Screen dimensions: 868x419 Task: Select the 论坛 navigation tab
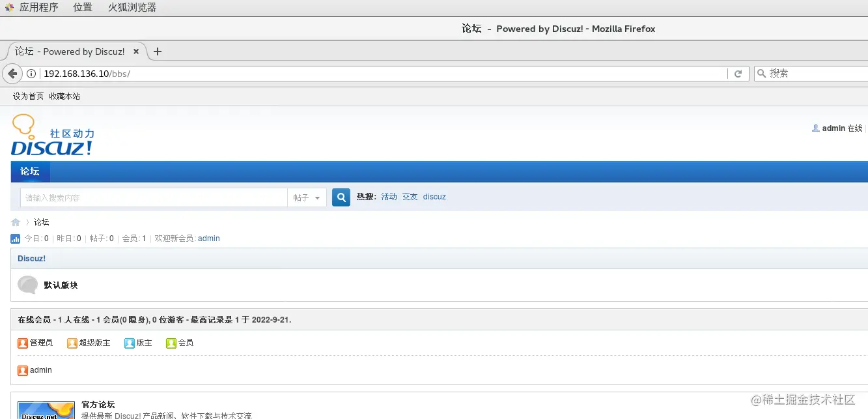point(30,171)
